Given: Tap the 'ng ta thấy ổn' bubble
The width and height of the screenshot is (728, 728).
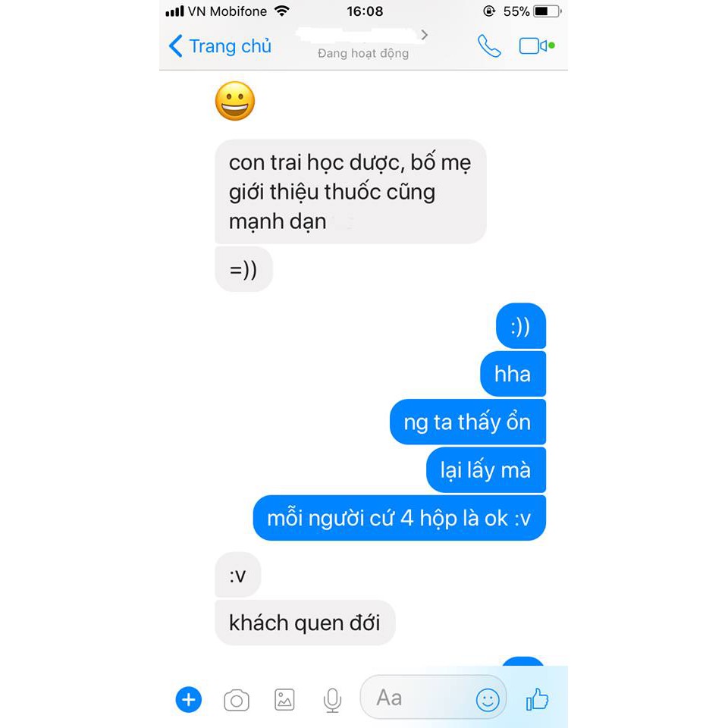Looking at the screenshot, I should (x=468, y=422).
